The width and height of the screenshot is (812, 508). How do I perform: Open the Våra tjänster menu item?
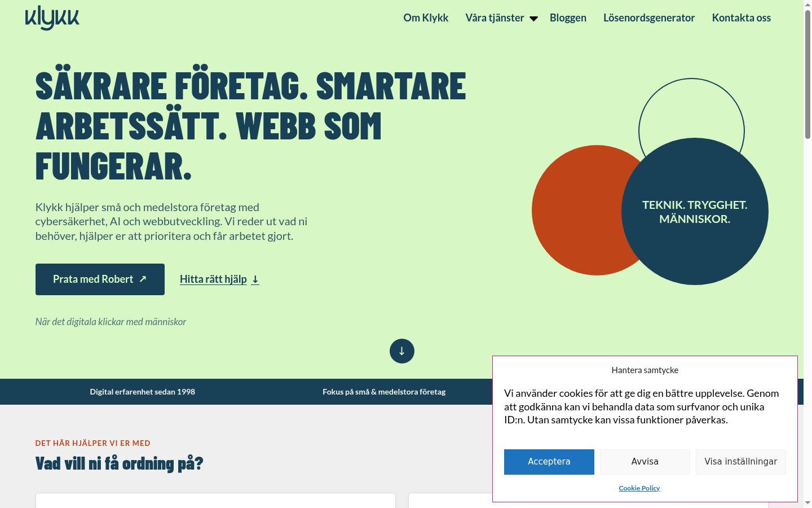(495, 17)
